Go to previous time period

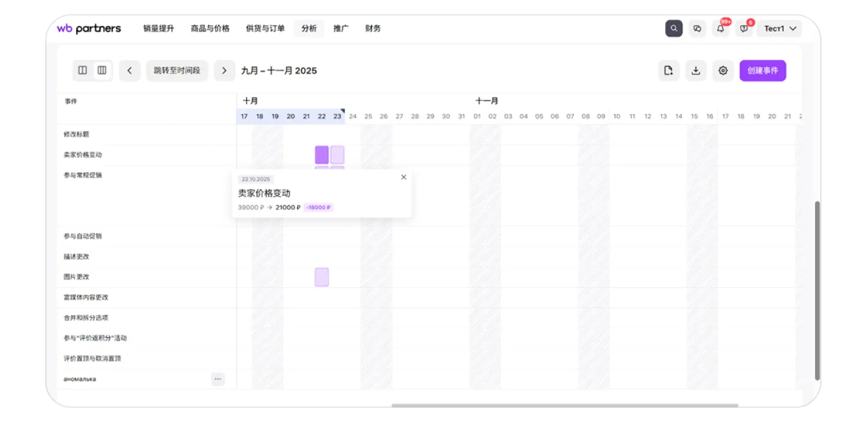click(129, 71)
